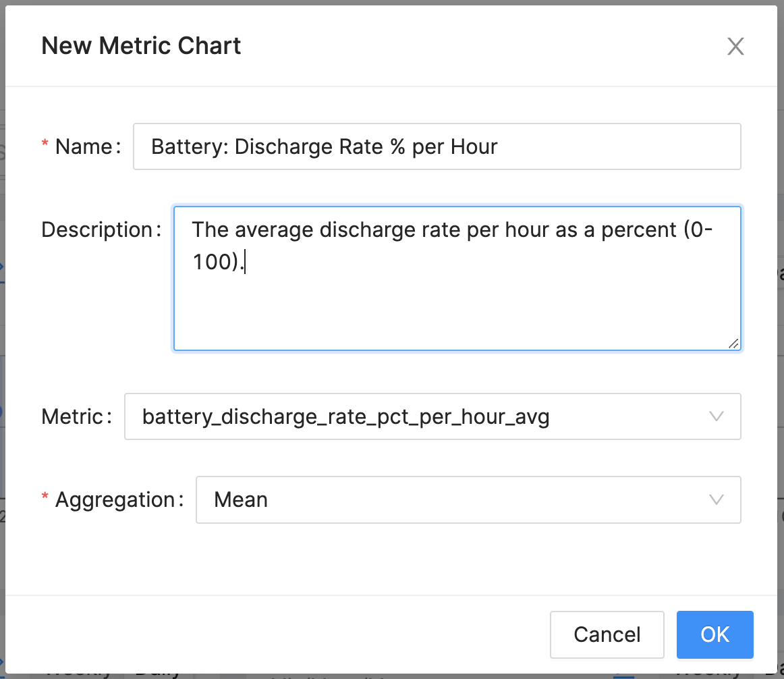Click the Aggregation field label
The image size is (784, 679).
115,500
